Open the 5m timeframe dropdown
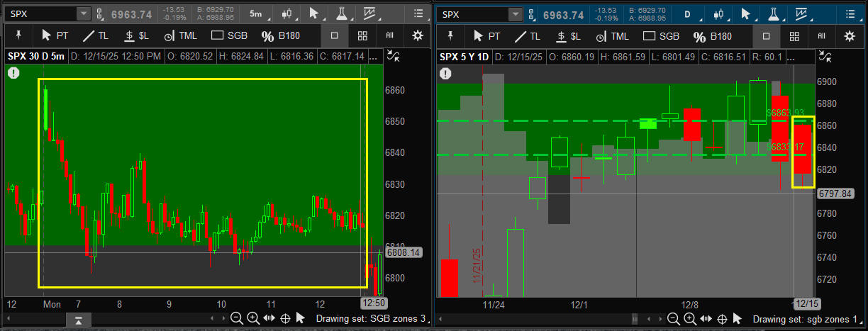868x331 pixels. click(255, 13)
